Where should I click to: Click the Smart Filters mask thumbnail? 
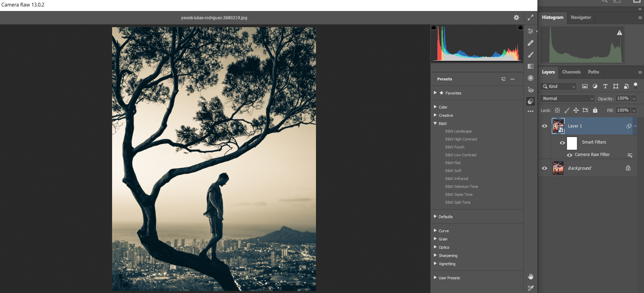click(572, 143)
